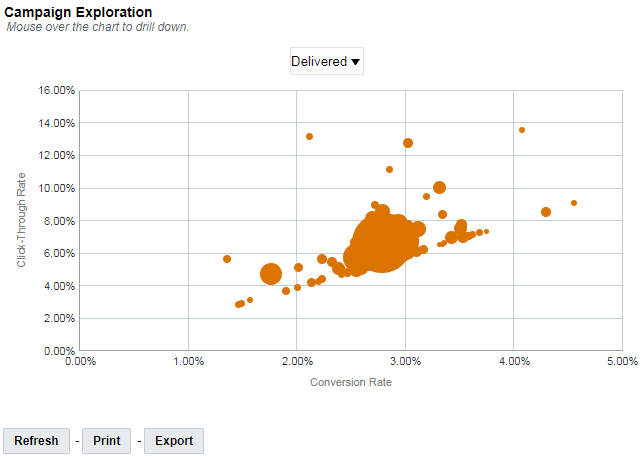Select the rightmost bubble near 4.55% conversion
This screenshot has height=456, width=644.
point(574,203)
